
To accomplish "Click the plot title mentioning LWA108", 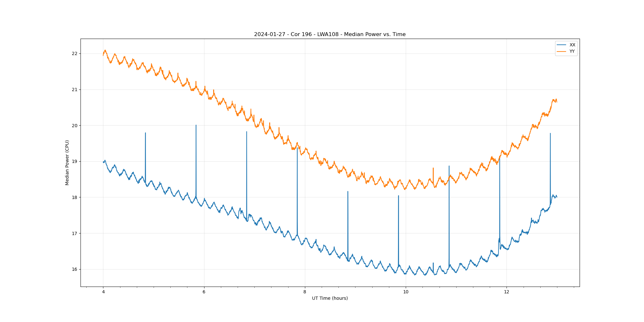I will click(x=330, y=34).
